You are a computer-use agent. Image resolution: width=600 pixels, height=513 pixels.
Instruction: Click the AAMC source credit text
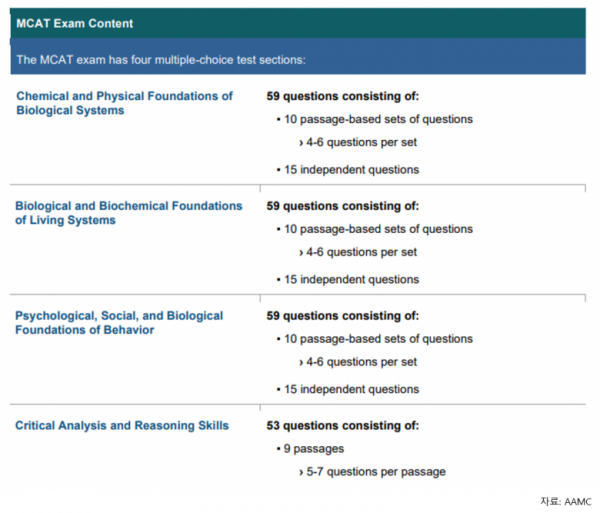point(566,501)
